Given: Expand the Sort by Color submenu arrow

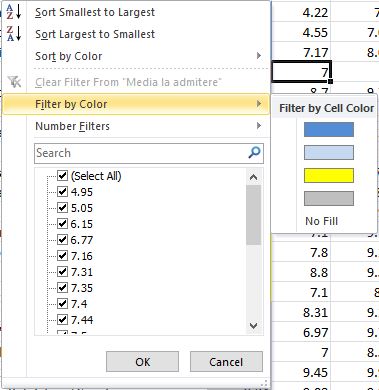Looking at the screenshot, I should pos(259,56).
